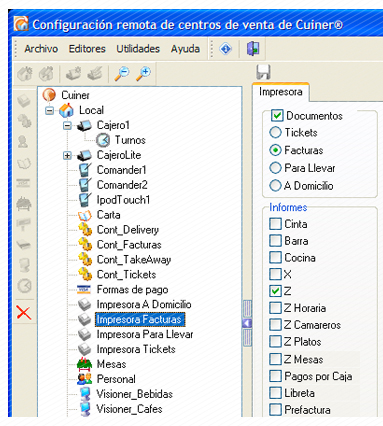Image resolution: width=383 pixels, height=426 pixels.
Task: Select Cont_Facturas in the tree
Action: coord(129,245)
